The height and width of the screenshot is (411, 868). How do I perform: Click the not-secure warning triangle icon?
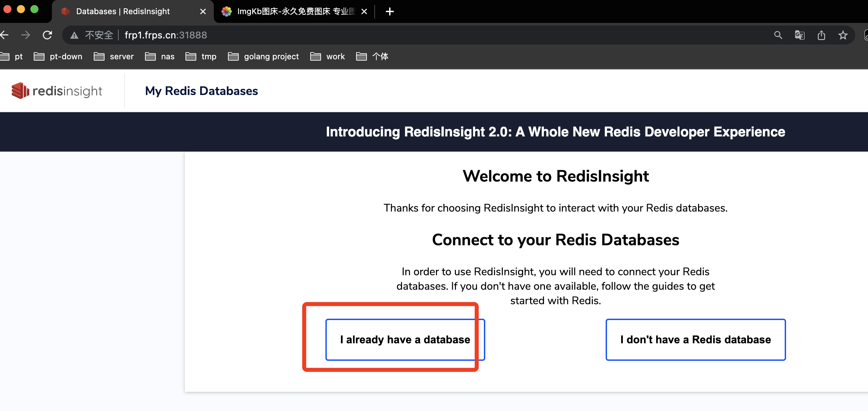(x=74, y=35)
